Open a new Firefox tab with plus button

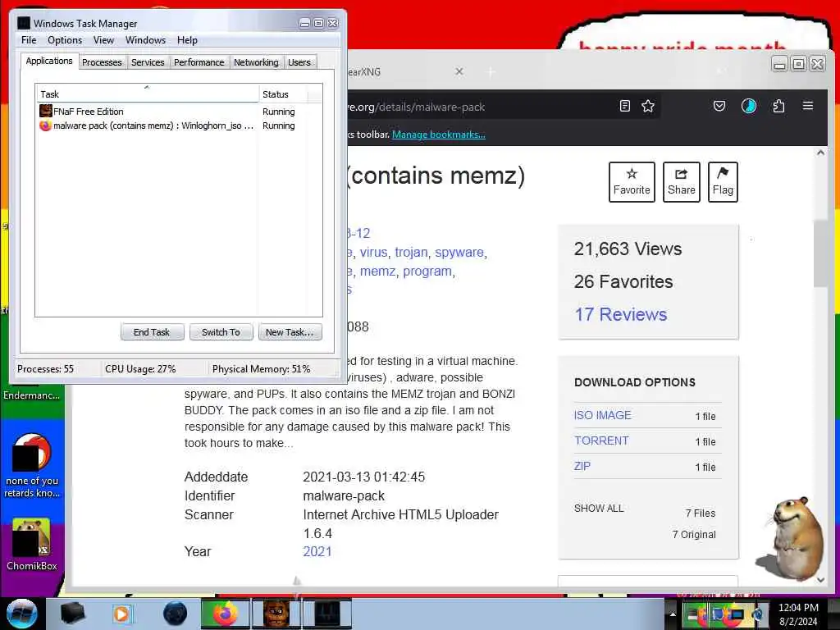[491, 71]
